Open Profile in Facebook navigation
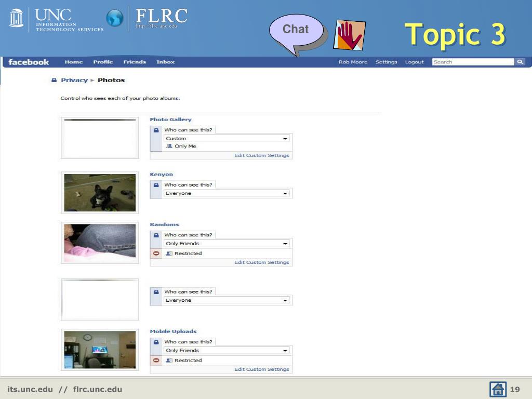Image resolution: width=532 pixels, height=399 pixels. (x=103, y=62)
